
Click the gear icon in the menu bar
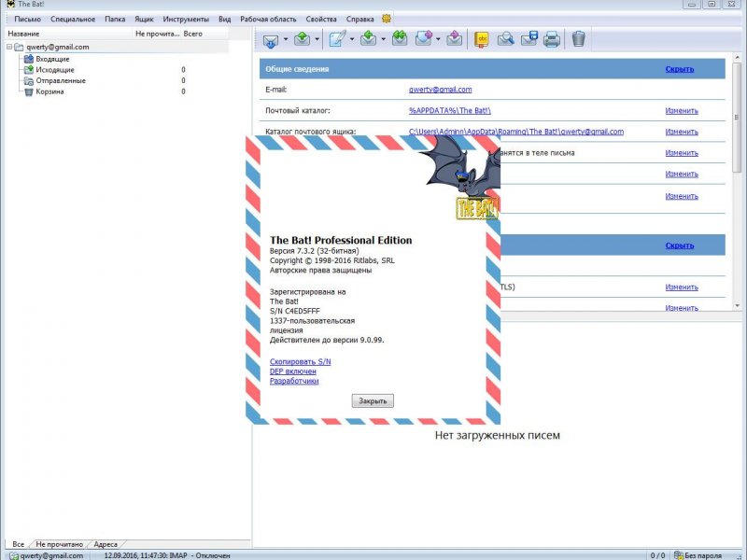pyautogui.click(x=387, y=19)
